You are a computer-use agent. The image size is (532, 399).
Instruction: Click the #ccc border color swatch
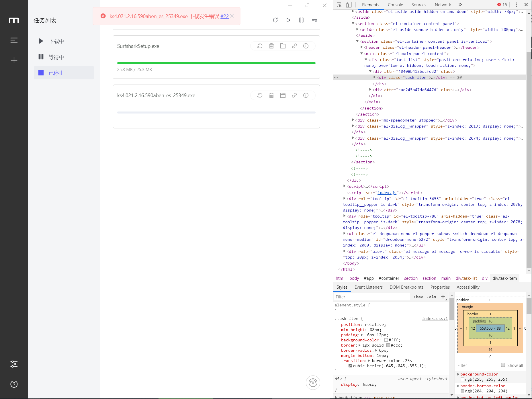click(x=388, y=345)
